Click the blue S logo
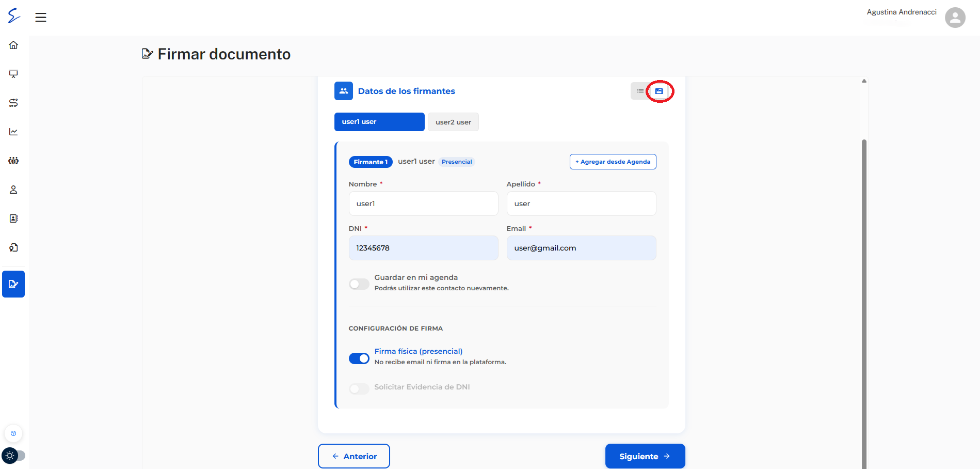The height and width of the screenshot is (469, 980). [14, 16]
